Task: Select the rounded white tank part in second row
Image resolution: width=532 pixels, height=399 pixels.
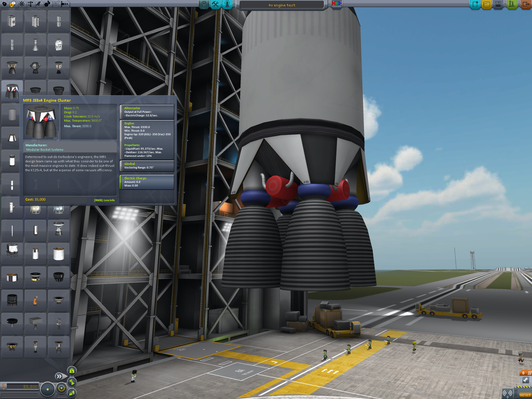Action: pos(58,45)
